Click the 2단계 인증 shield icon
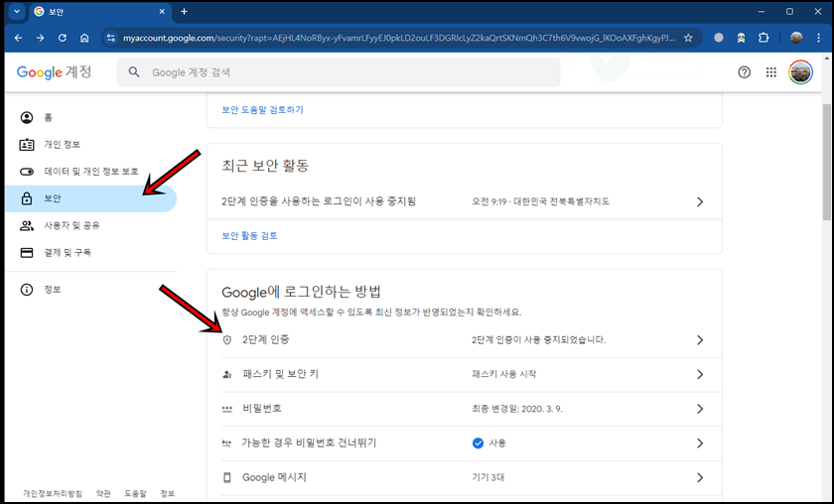 (x=227, y=339)
